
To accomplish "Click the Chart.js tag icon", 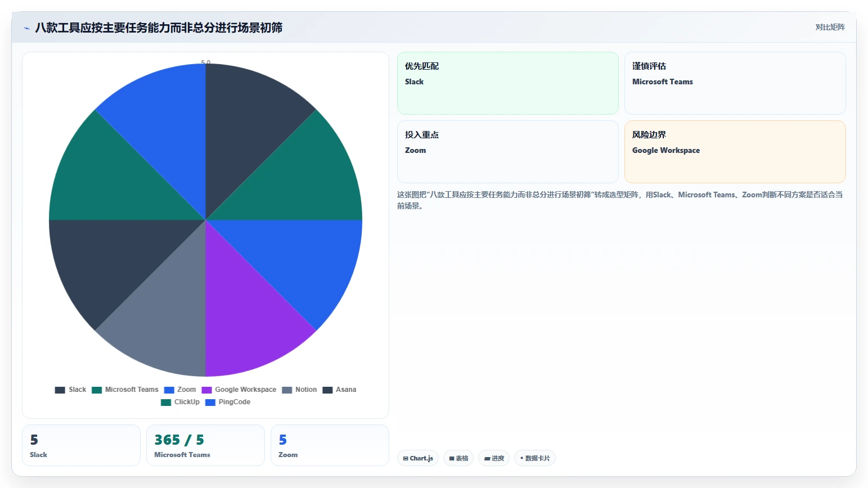I will [406, 459].
